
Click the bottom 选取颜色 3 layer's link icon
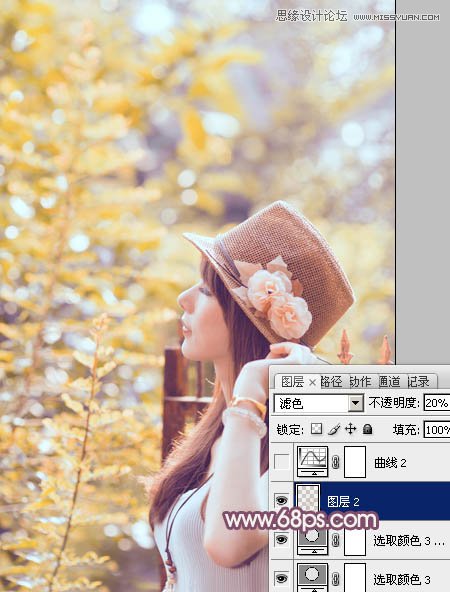pos(335,579)
